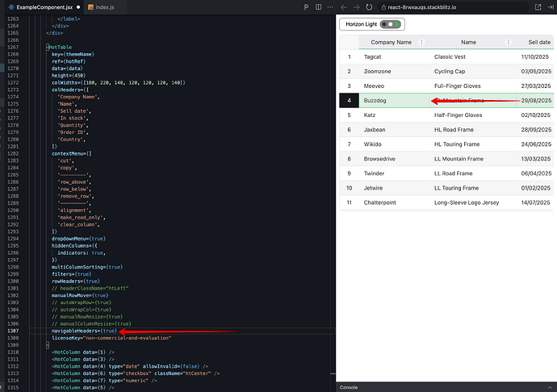Click the split editor icon
557x392 pixels.
coord(318,7)
